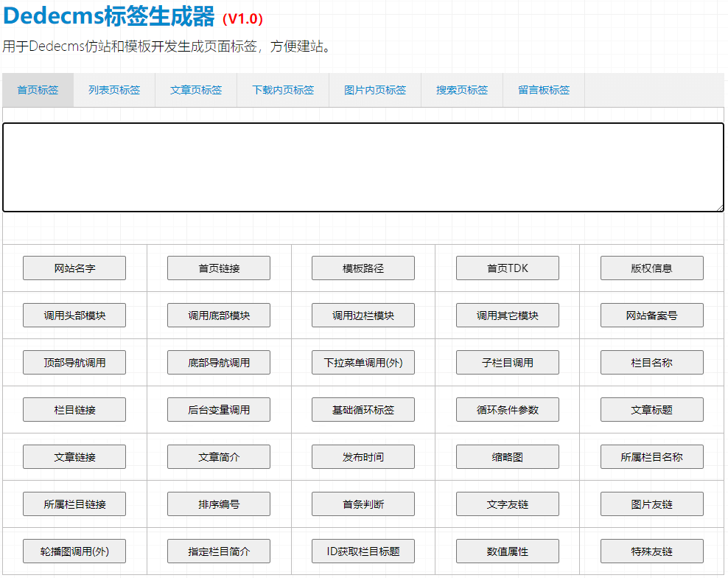Insert the 栏目链接 tag

[x=74, y=410]
